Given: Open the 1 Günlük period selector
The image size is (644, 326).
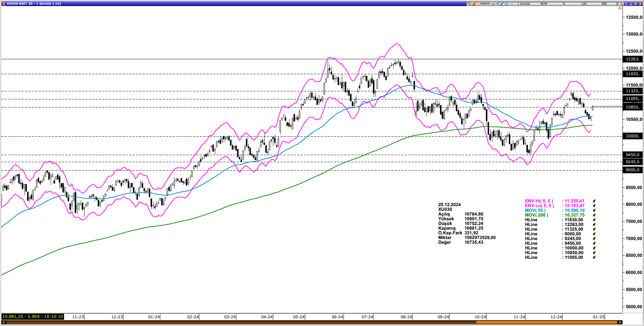Looking at the screenshot, I should coord(524,4).
